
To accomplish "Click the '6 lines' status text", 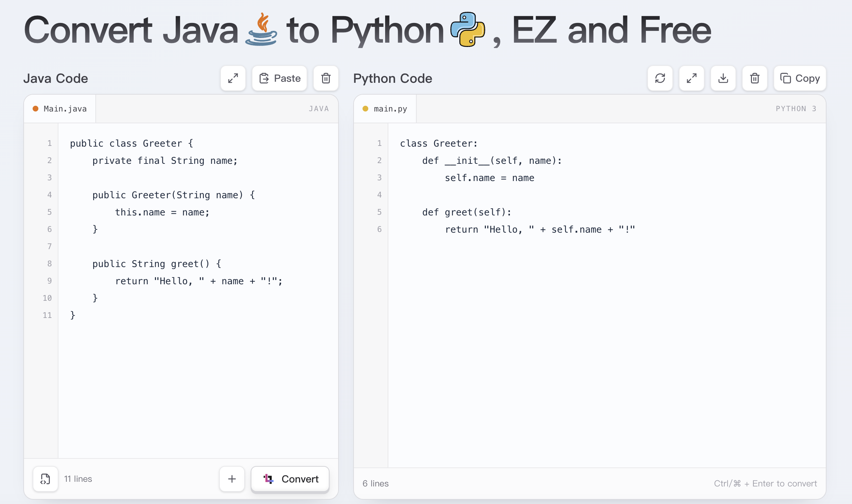I will coord(375,484).
